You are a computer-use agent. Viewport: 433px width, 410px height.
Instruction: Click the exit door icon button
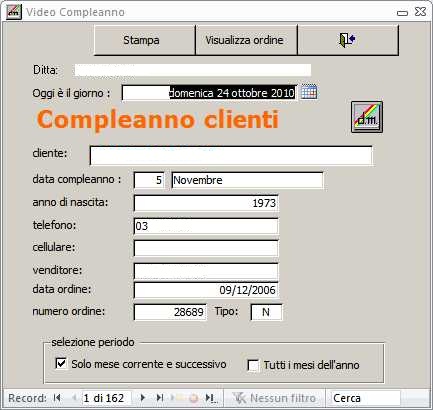348,40
